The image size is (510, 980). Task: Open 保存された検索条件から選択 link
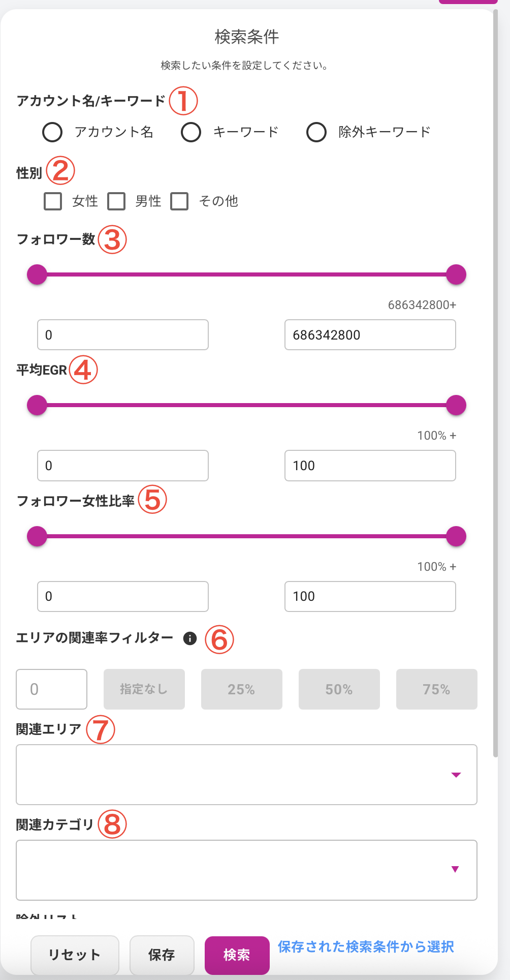[366, 947]
